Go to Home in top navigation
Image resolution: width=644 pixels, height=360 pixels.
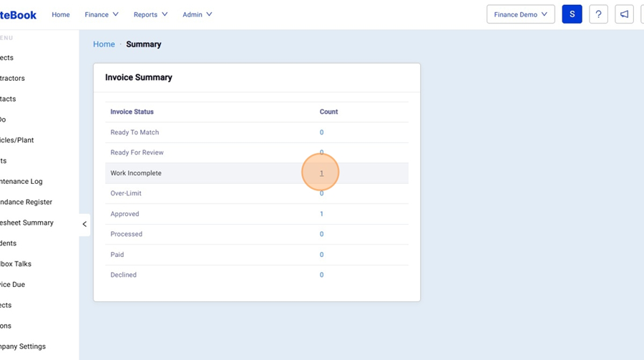pos(61,14)
